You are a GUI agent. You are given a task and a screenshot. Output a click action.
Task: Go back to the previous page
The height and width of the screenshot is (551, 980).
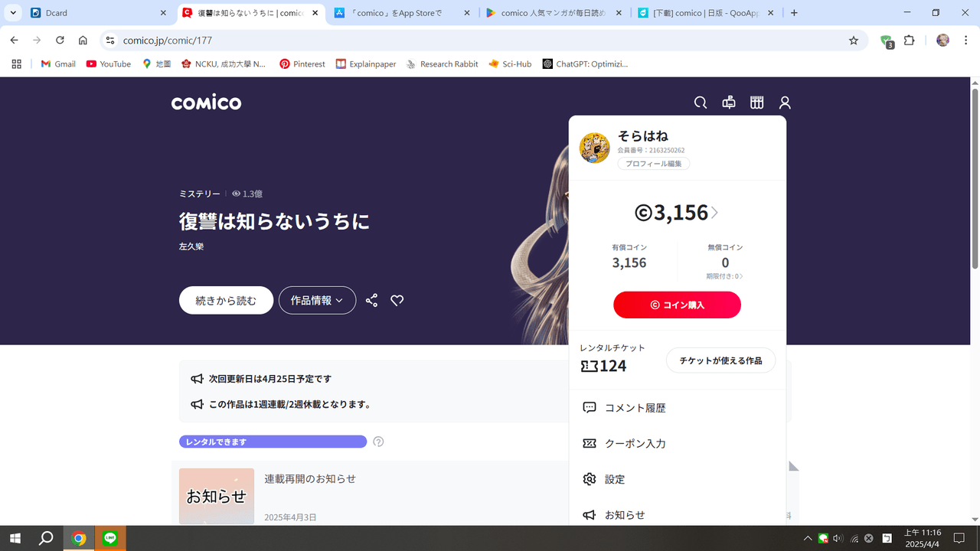tap(14, 41)
